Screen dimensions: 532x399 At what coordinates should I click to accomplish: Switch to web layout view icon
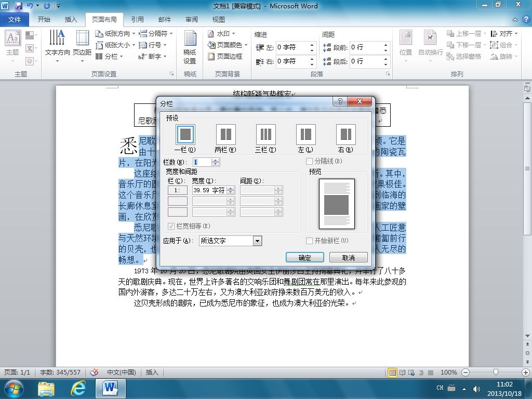pos(411,373)
